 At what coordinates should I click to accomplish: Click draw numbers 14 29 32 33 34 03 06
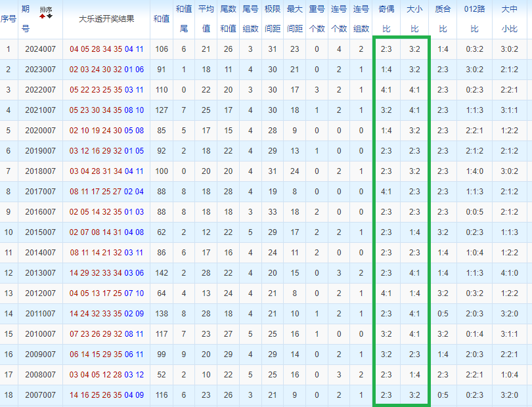click(x=106, y=272)
